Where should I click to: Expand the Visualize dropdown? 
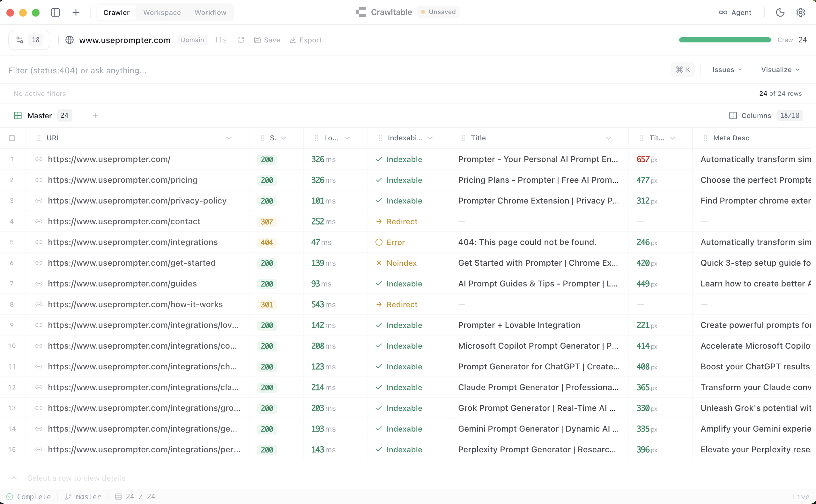(x=780, y=70)
